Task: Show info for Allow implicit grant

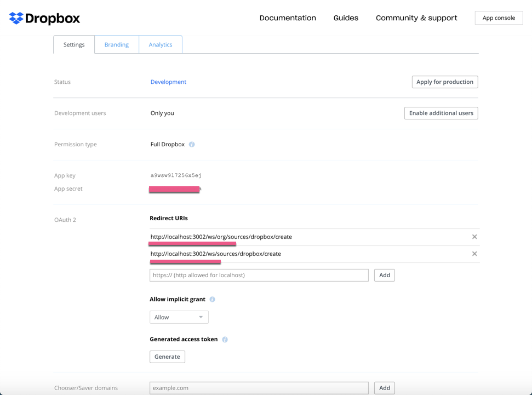Action: pos(213,299)
